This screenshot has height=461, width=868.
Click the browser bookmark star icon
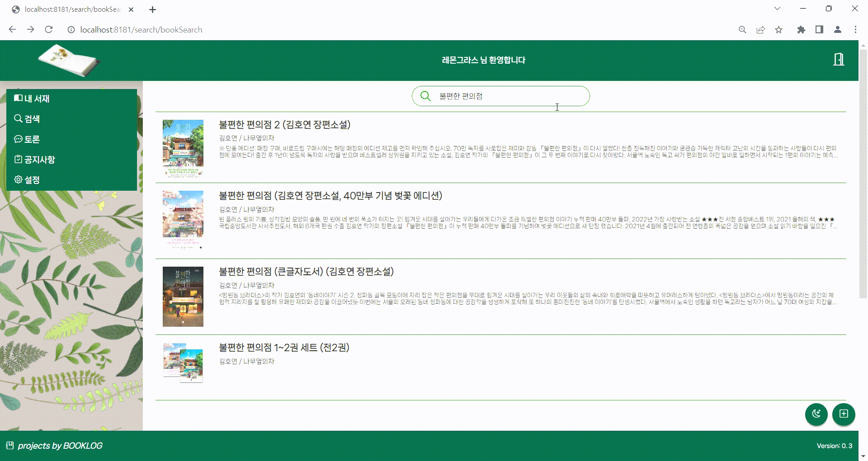[x=778, y=29]
